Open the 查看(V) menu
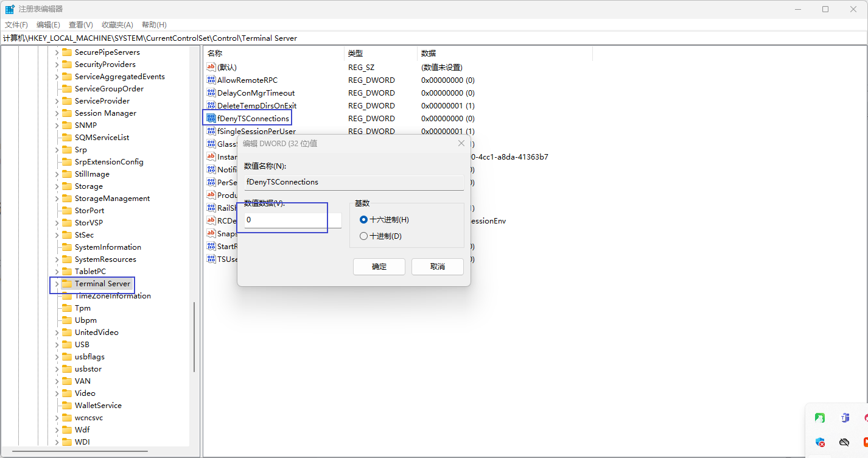 click(80, 24)
